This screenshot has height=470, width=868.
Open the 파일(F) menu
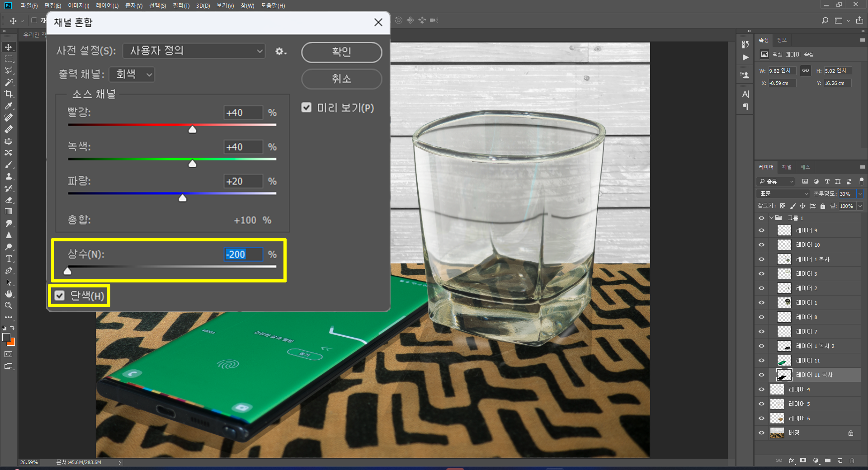[x=29, y=5]
